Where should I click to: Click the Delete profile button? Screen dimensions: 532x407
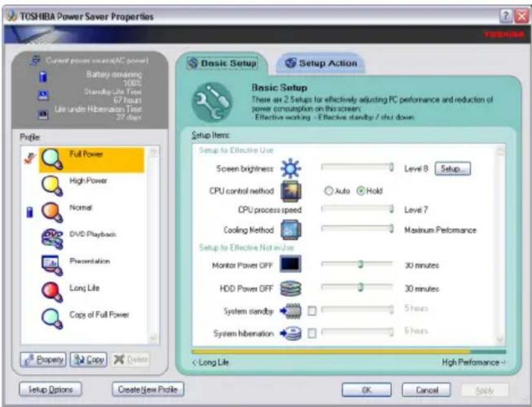130,359
